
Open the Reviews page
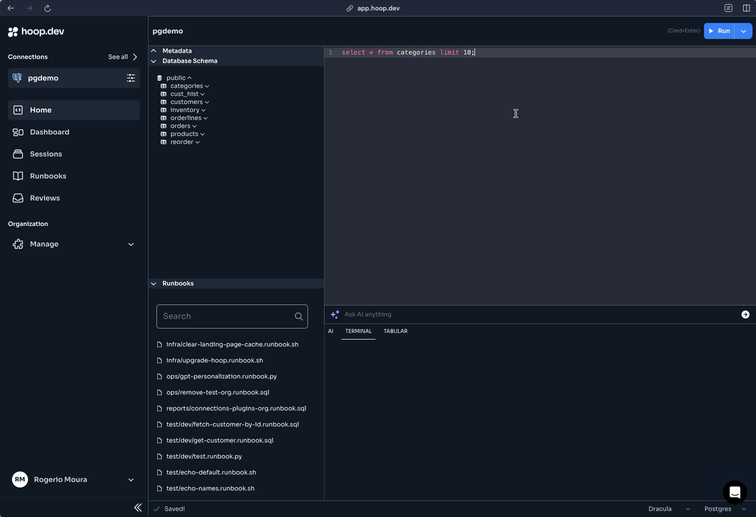coord(44,198)
